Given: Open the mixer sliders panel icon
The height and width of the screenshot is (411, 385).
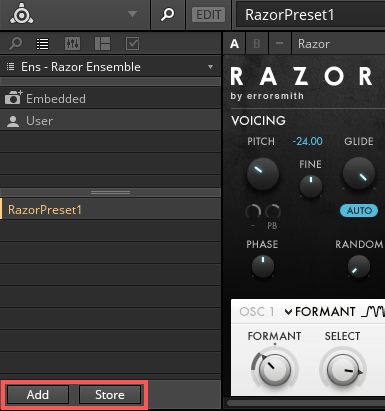Looking at the screenshot, I should coord(72,44).
